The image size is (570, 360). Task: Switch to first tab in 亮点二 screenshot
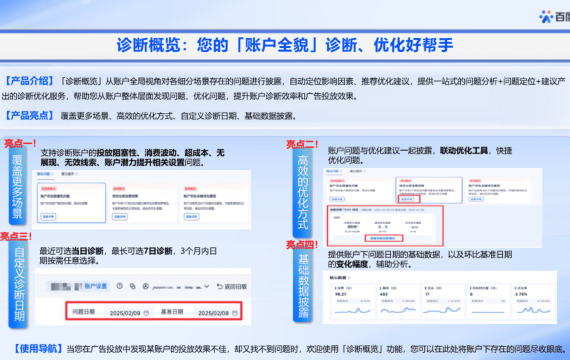(x=334, y=171)
